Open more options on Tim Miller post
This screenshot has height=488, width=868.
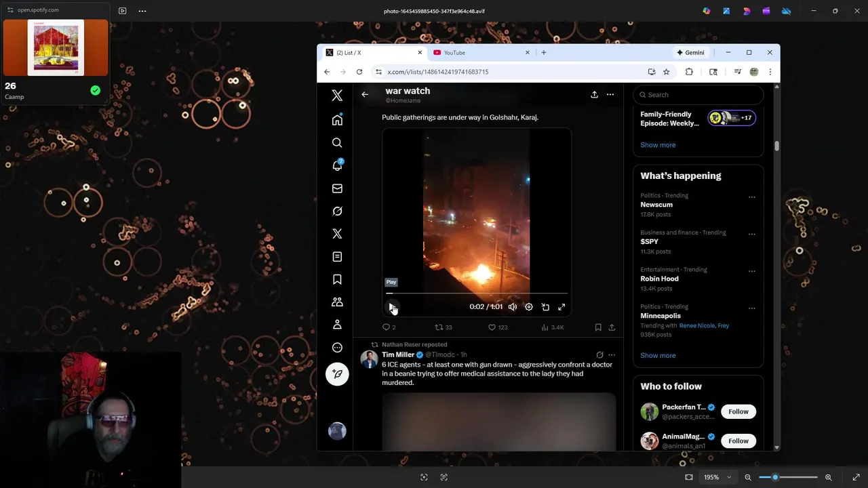612,354
